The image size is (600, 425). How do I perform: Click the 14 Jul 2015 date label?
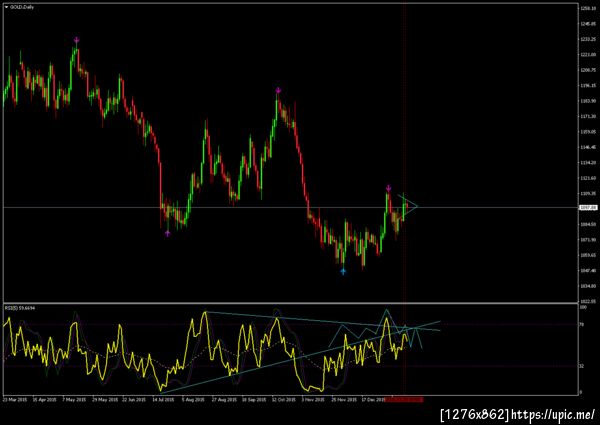[163, 399]
